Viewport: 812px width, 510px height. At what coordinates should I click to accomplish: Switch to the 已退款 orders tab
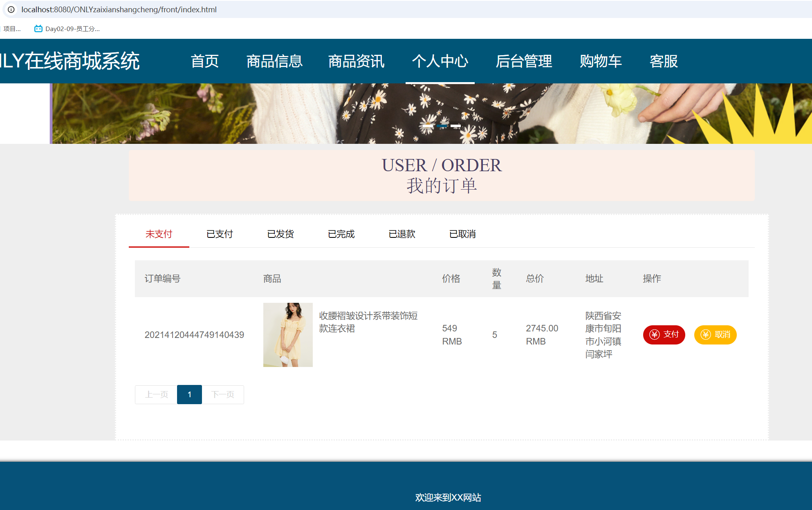[x=402, y=234]
